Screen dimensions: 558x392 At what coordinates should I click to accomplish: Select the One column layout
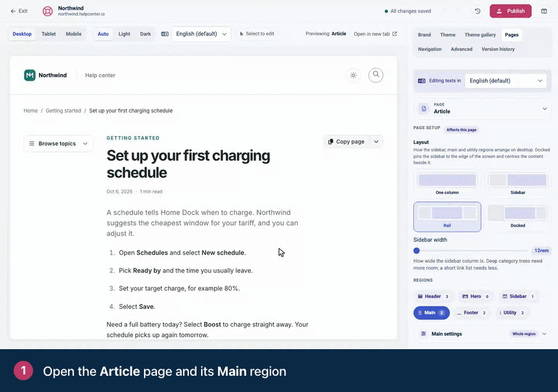tap(447, 184)
